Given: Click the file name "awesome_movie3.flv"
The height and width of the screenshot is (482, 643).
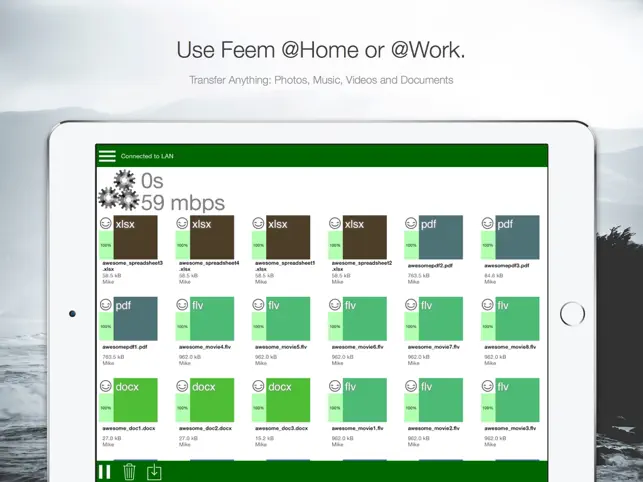Looking at the screenshot, I should 510,428.
